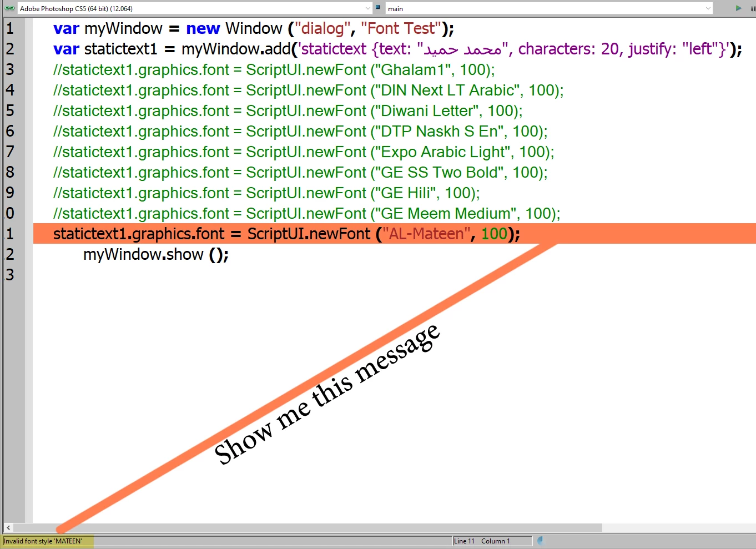Click the green link icon for target app connection
The height and width of the screenshot is (549, 756).
click(9, 8)
